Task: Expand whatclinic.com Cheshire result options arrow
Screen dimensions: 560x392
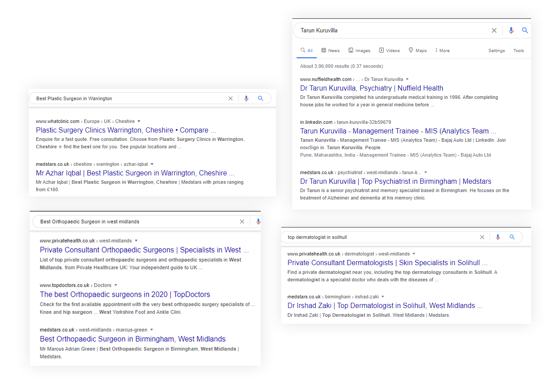Action: [139, 121]
